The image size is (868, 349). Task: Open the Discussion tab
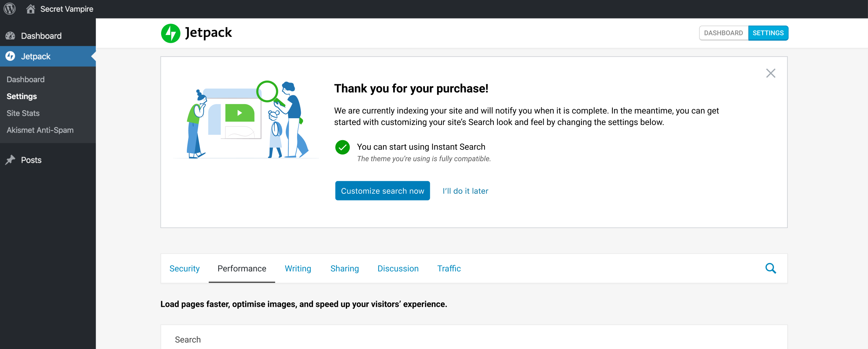(398, 268)
